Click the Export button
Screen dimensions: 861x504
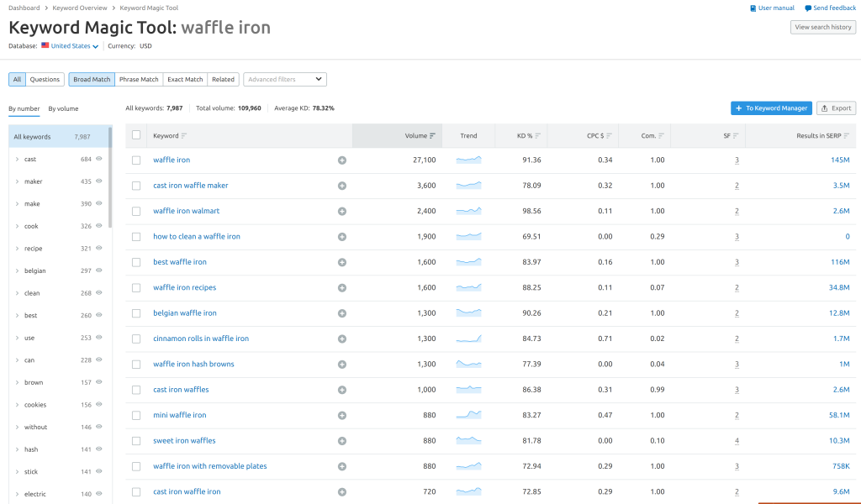836,108
